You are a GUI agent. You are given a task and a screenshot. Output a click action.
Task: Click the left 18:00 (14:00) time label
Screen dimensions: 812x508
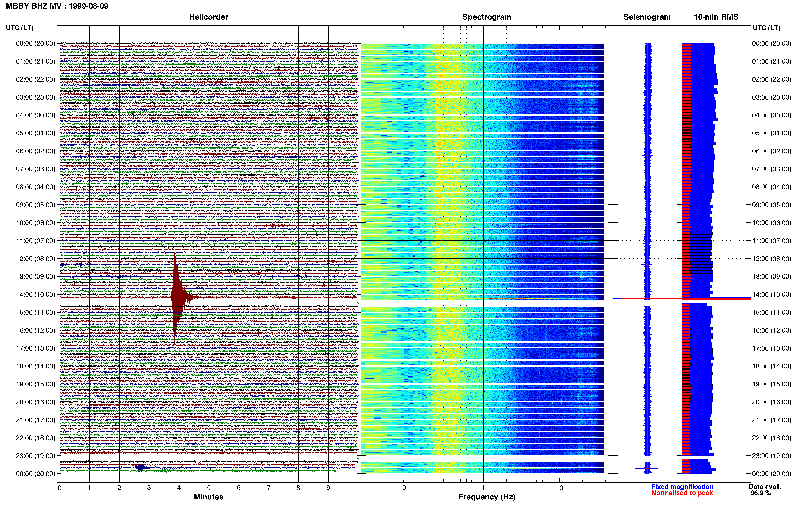point(36,366)
